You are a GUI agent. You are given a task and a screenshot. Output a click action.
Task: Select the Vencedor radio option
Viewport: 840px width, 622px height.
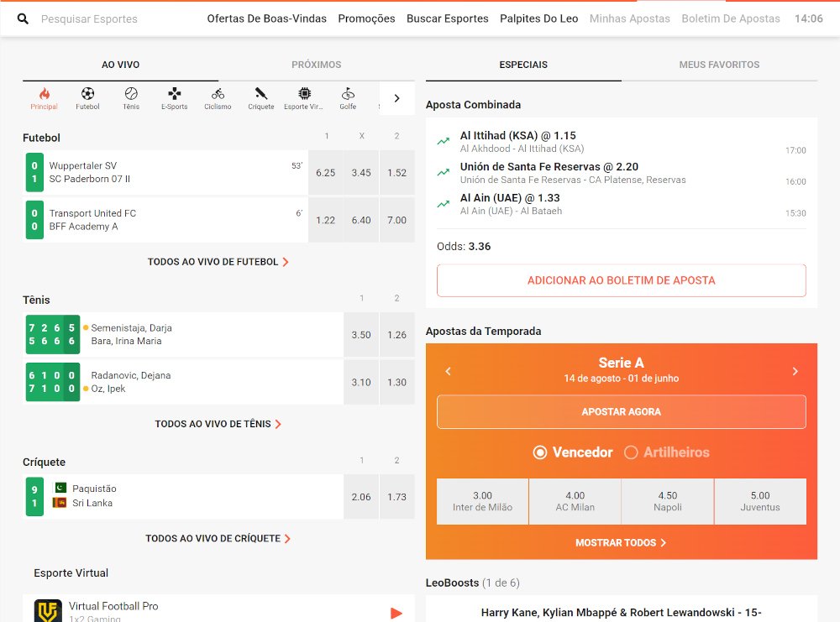coord(540,452)
